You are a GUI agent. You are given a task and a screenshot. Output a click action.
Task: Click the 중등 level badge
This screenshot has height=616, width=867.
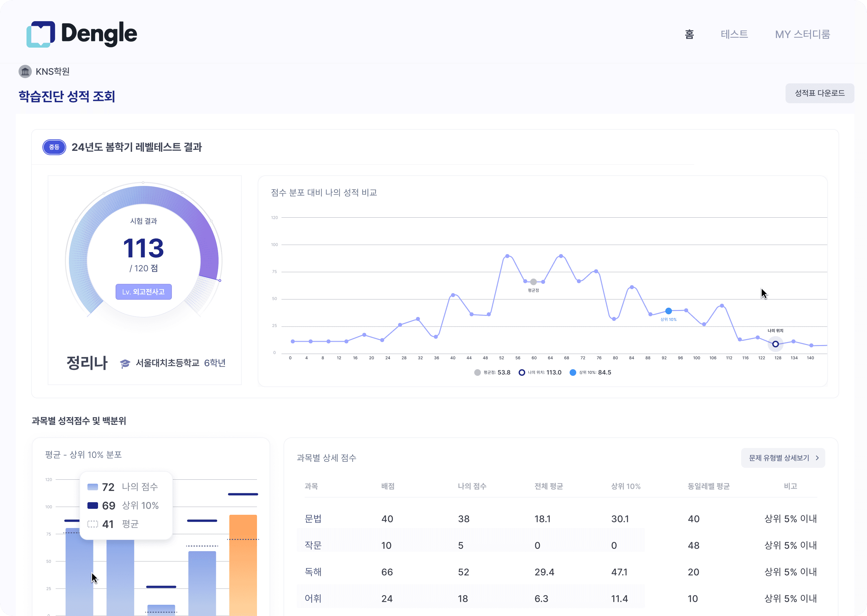[x=54, y=147]
